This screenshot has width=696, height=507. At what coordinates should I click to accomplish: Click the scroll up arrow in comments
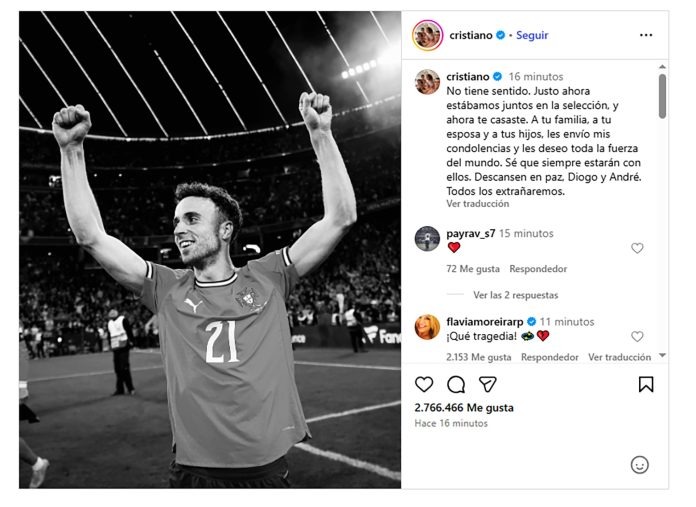[662, 67]
